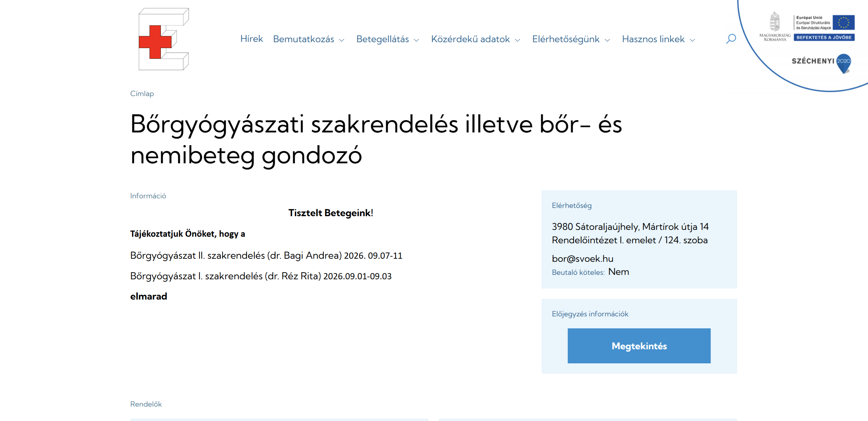Go to Címlap breadcrumb link
The image size is (868, 421).
142,94
